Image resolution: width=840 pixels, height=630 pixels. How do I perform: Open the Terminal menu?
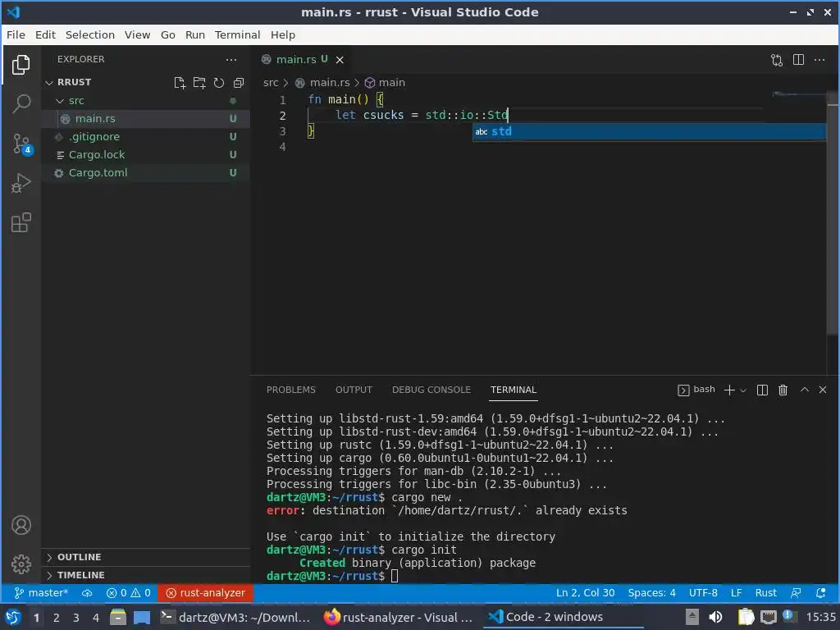237,34
